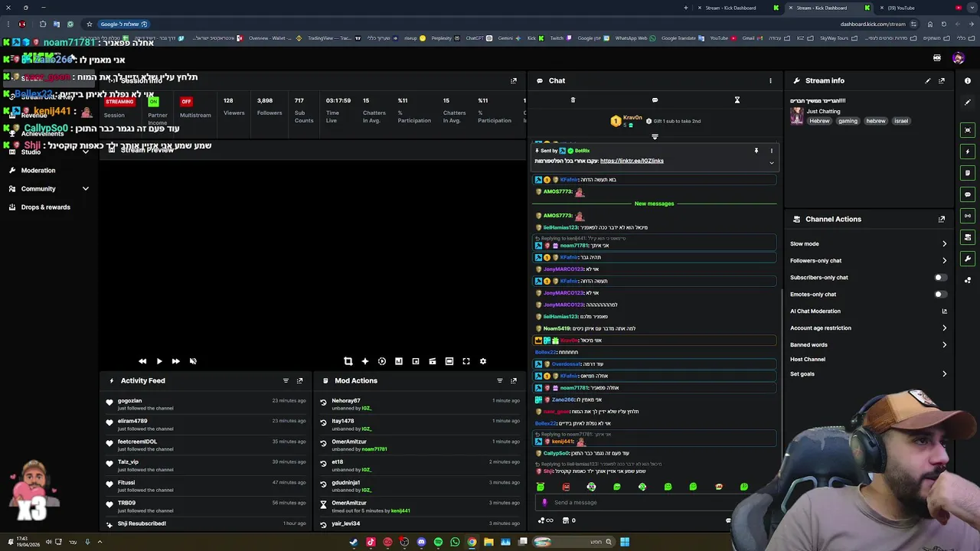This screenshot has width=980, height=551.
Task: Click the crop icon under the preview
Action: 348,361
